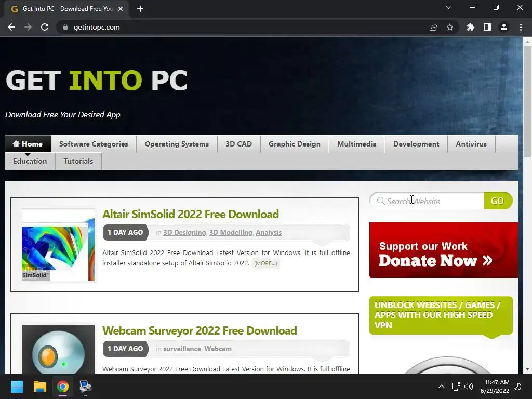Viewport: 532px width, 399px height.
Task: Reload the getintopc.com page
Action: [45, 27]
